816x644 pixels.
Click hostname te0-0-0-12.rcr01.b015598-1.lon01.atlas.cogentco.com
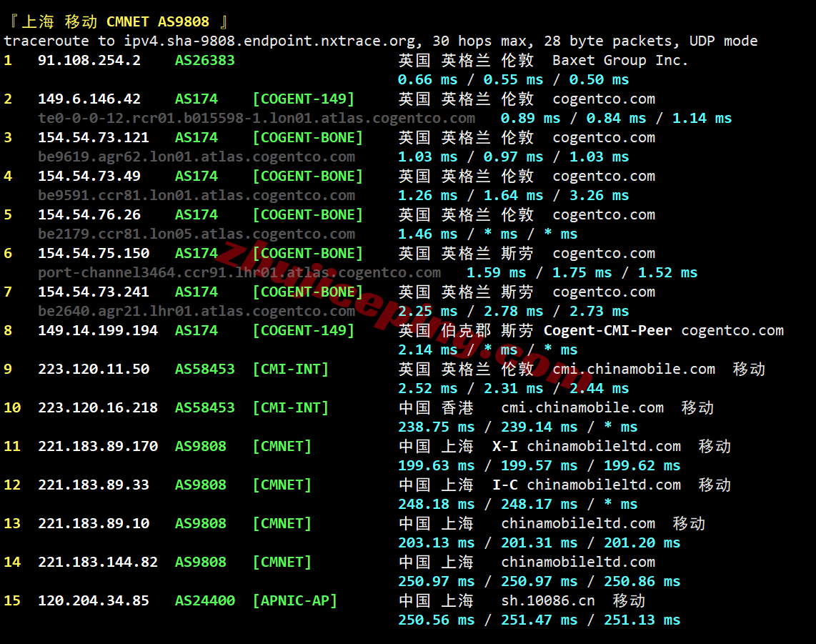pyautogui.click(x=257, y=118)
